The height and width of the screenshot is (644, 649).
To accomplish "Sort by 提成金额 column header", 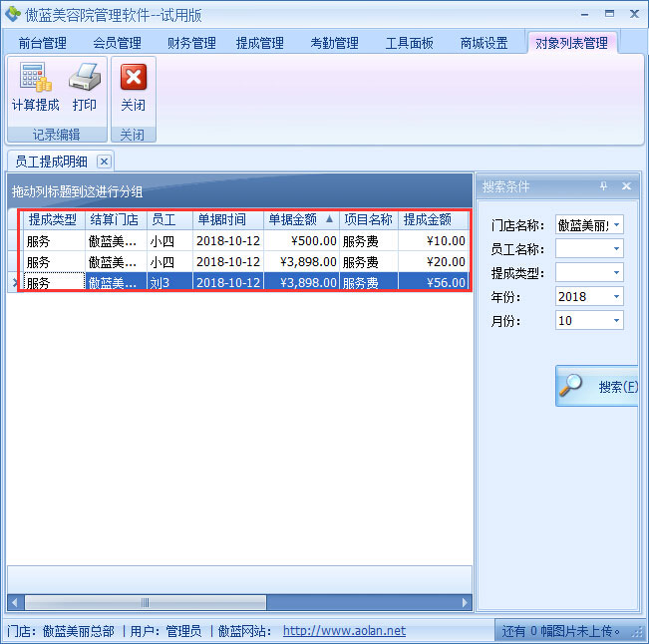I will (434, 219).
